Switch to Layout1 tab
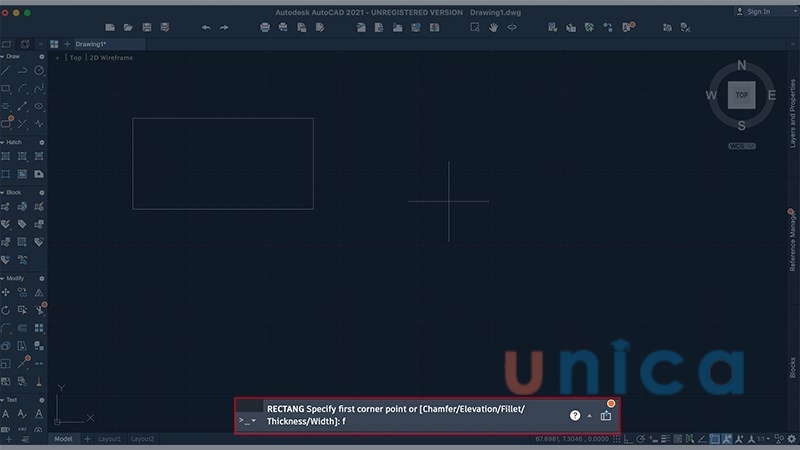 [x=108, y=439]
